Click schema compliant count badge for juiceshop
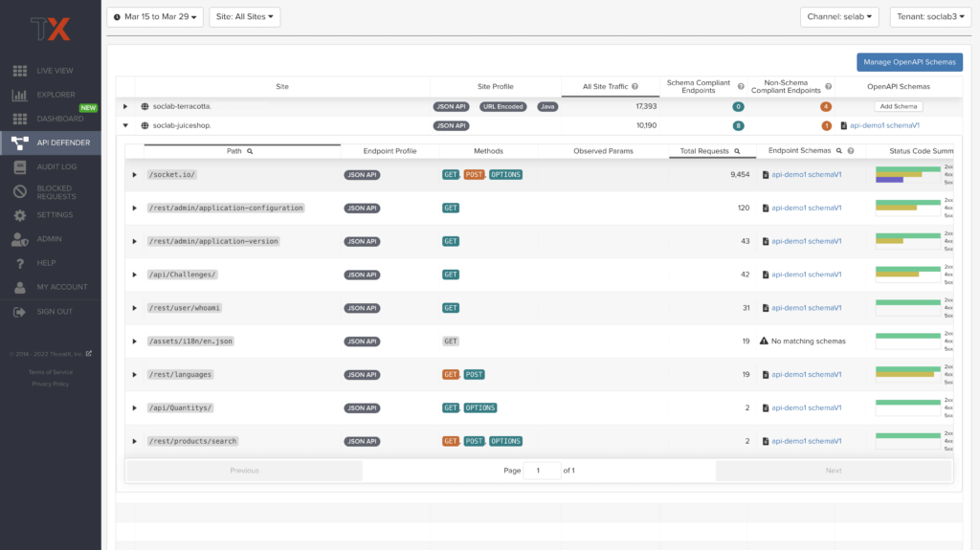Screen dimensions: 980x550 tap(738, 125)
